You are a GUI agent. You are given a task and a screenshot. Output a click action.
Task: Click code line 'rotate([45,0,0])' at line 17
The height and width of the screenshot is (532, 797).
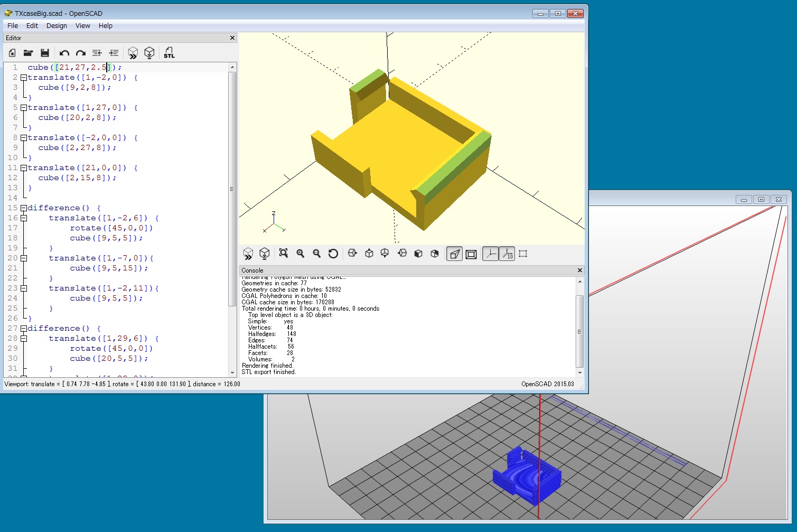pos(111,228)
